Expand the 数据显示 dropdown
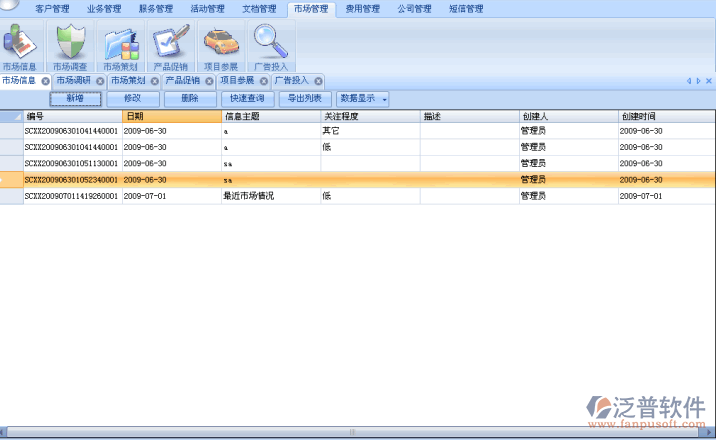This screenshot has width=716, height=440. (x=385, y=99)
